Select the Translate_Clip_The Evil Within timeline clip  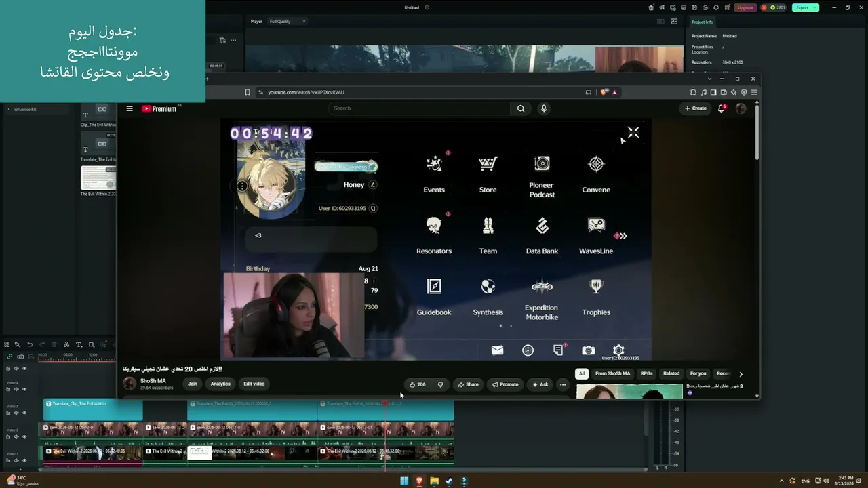[x=93, y=410]
